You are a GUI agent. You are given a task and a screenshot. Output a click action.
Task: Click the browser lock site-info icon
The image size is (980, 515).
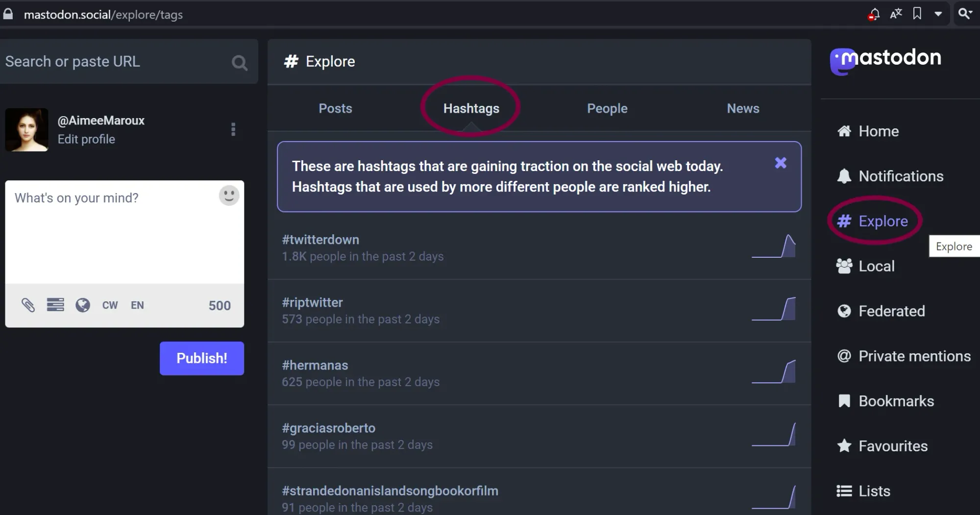coord(8,14)
